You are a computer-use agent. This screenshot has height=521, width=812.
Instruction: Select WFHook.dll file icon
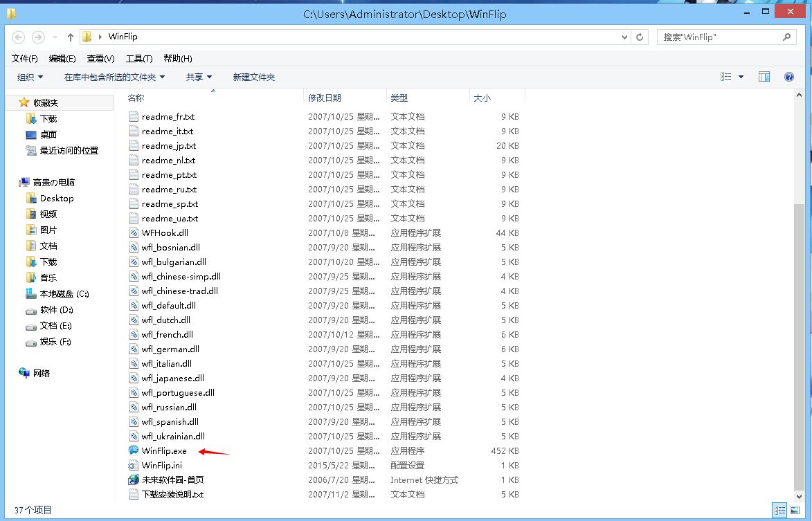tap(134, 232)
